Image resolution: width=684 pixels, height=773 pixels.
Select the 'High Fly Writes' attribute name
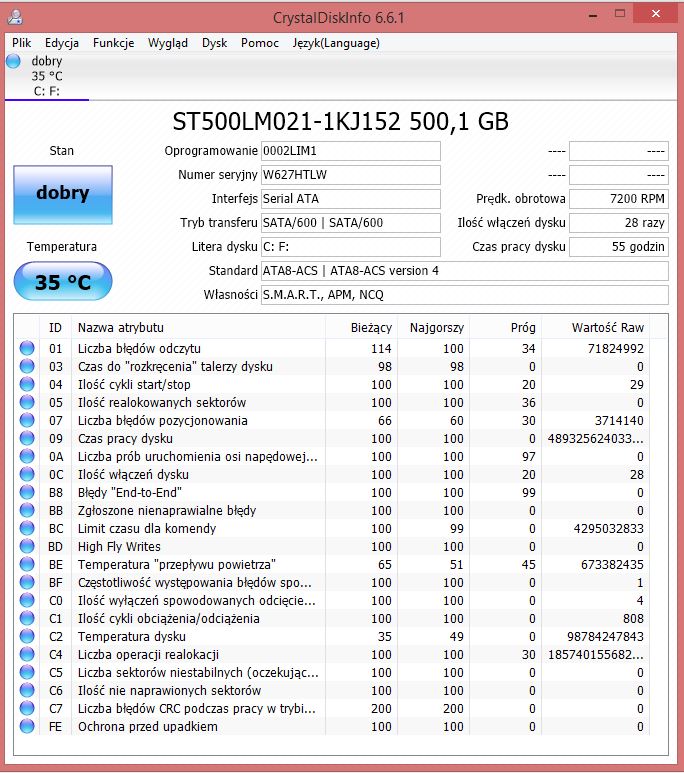coord(119,547)
